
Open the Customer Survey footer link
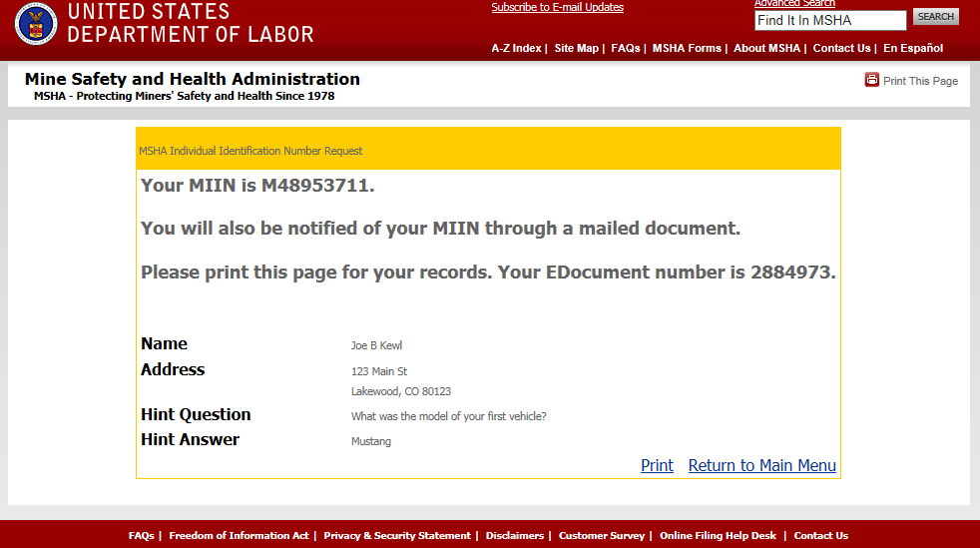pyautogui.click(x=602, y=535)
